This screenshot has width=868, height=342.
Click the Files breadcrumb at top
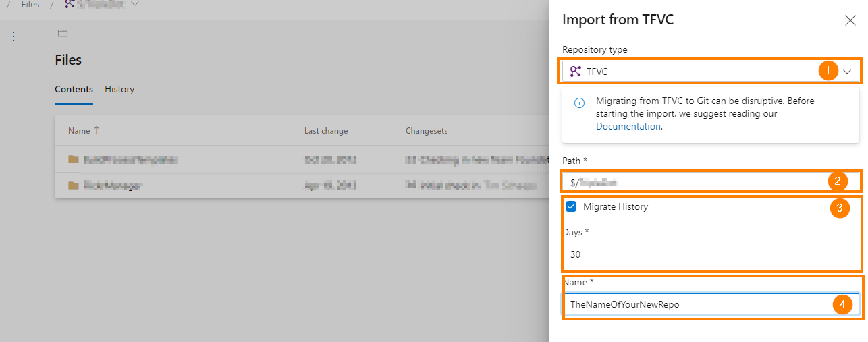click(30, 5)
